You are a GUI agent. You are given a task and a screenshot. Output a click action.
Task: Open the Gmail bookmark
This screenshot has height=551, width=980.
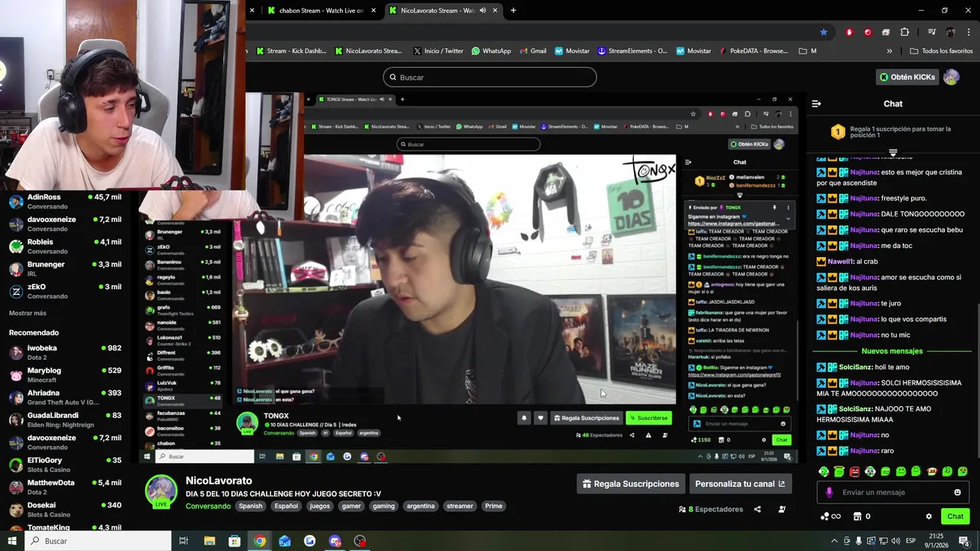(x=533, y=51)
